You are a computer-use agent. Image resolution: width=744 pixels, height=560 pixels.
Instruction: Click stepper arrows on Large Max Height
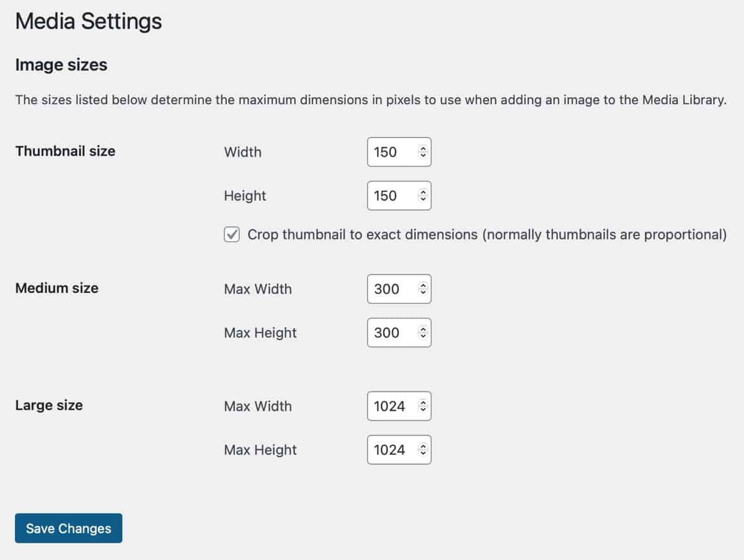click(x=423, y=450)
